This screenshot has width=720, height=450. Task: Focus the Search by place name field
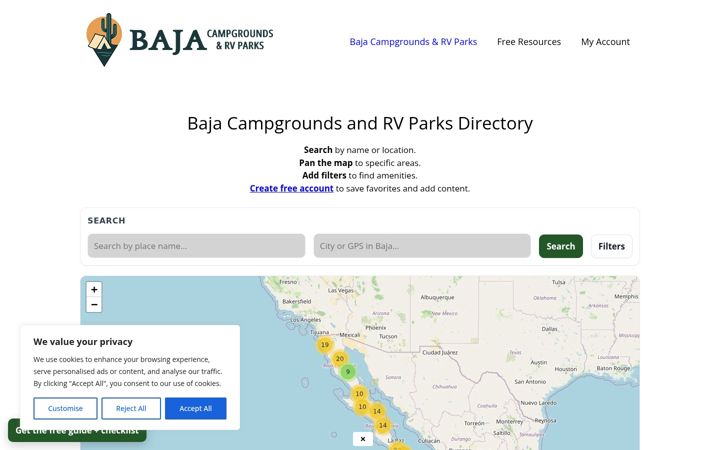click(x=196, y=246)
